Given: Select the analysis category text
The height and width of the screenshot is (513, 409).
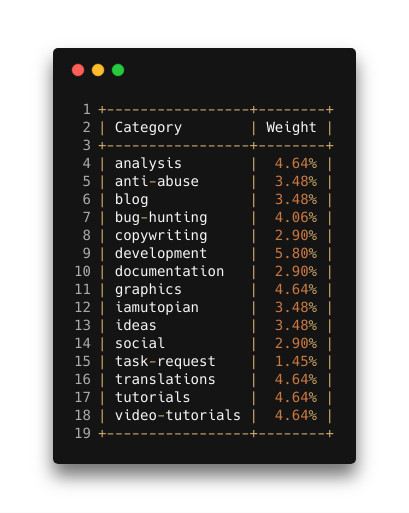Looking at the screenshot, I should point(148,163).
